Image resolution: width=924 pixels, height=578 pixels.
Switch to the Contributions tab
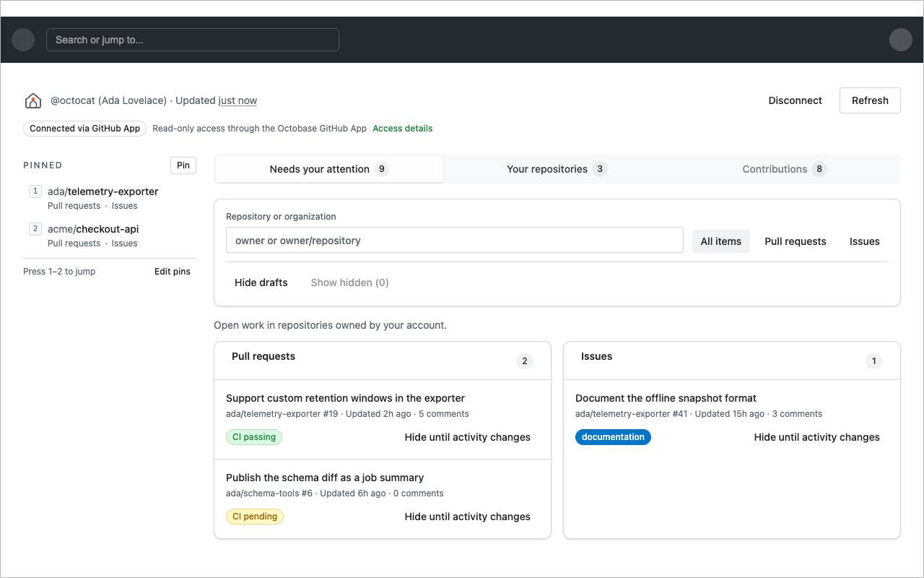pos(785,169)
